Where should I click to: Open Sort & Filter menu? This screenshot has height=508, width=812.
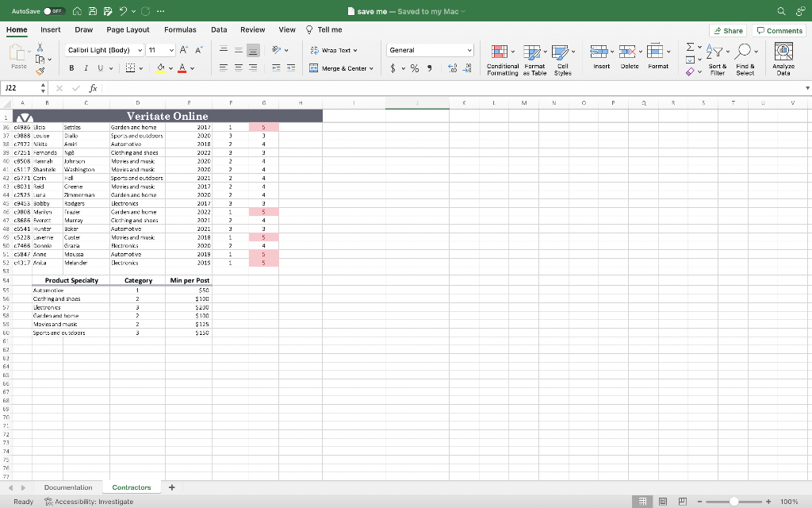(x=717, y=60)
